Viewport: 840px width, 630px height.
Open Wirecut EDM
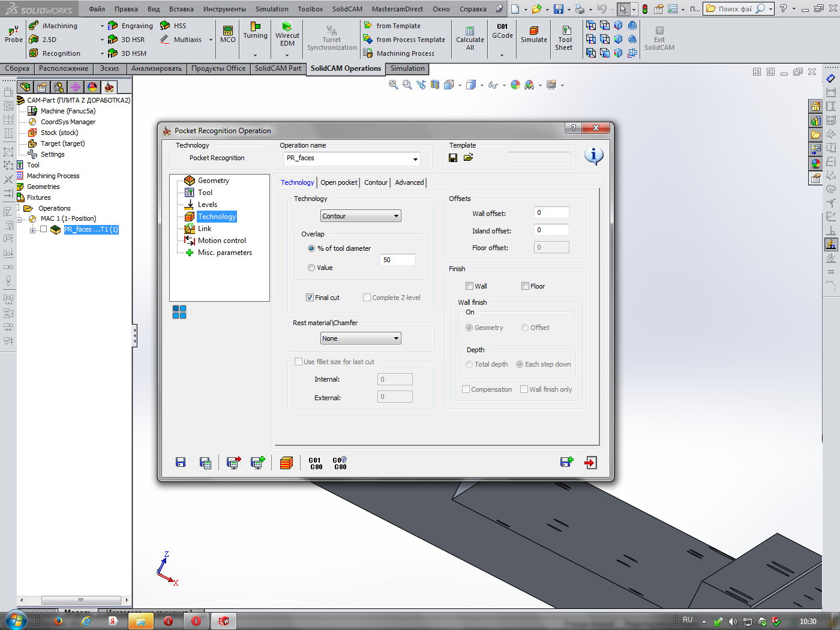[x=287, y=35]
